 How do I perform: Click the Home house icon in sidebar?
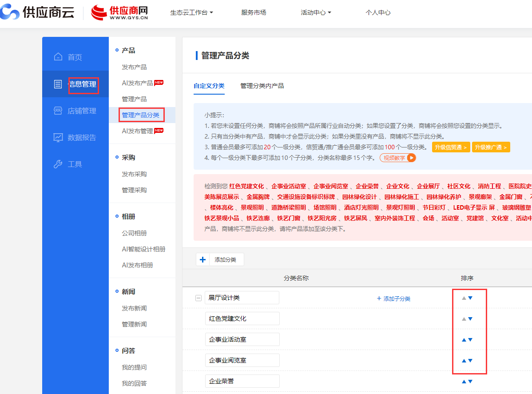(58, 57)
